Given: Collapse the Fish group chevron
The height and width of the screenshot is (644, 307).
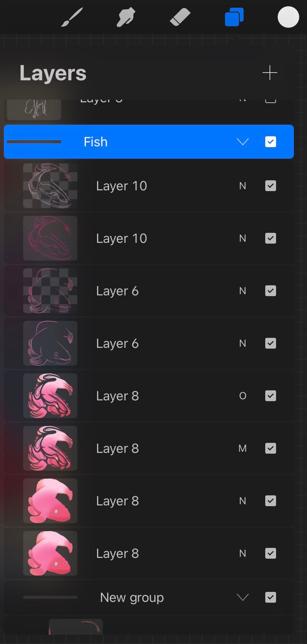Looking at the screenshot, I should point(243,142).
